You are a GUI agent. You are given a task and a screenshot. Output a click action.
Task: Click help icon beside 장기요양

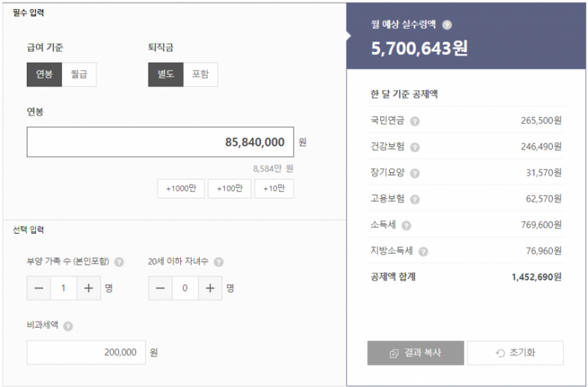click(x=415, y=173)
